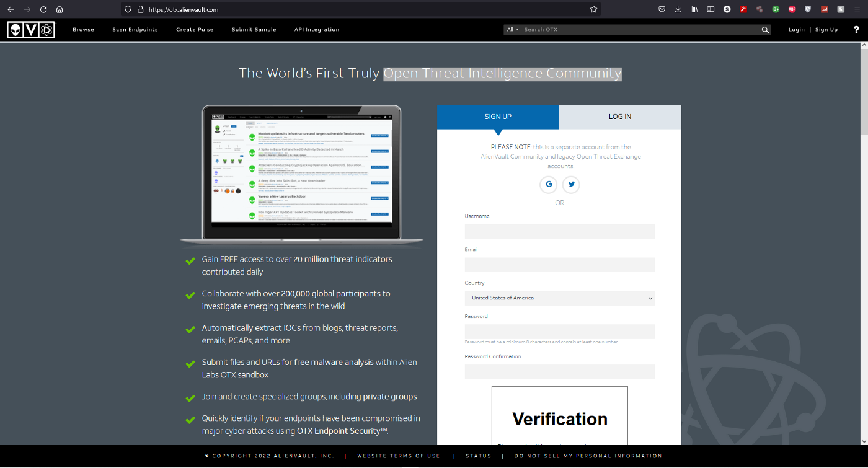The height and width of the screenshot is (468, 868).
Task: Click the Username input field
Action: pos(560,231)
